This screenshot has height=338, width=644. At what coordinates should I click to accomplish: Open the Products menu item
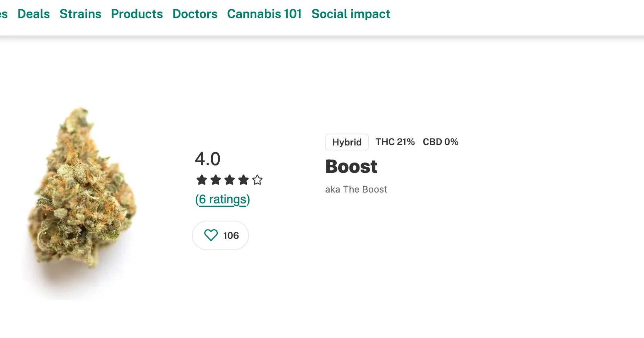point(137,14)
